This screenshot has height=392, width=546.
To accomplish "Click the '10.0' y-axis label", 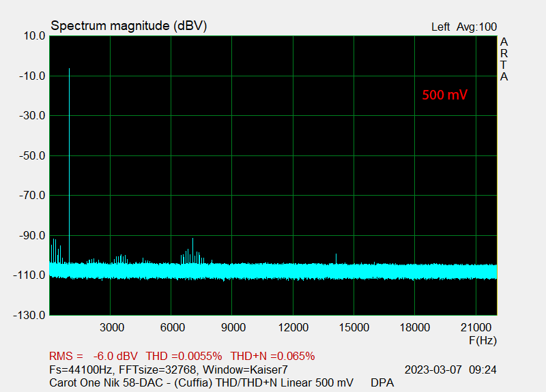I will click(x=35, y=36).
